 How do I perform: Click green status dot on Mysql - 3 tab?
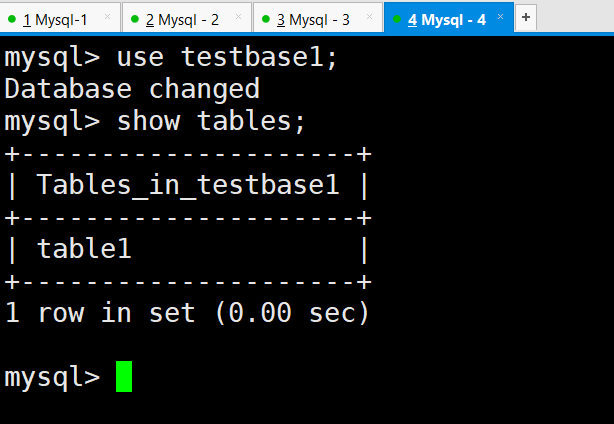tap(266, 19)
